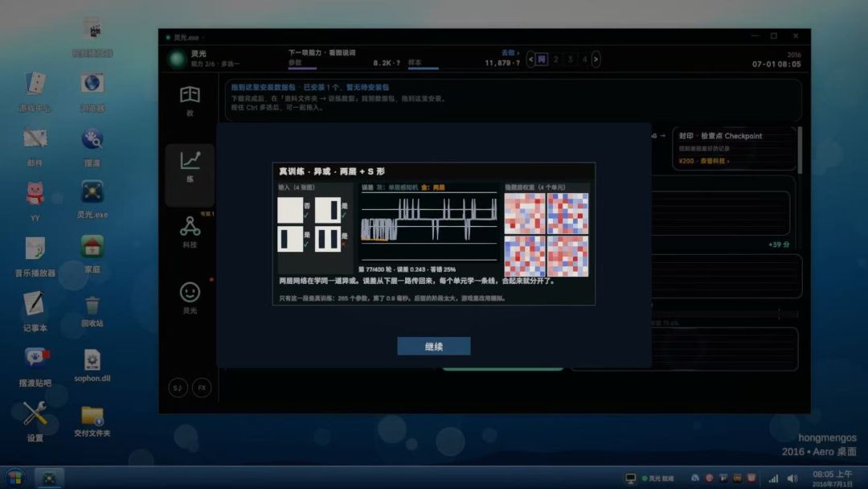868x489 pixels.
Task: Open the 设置 settings tools icon
Action: coord(35,421)
